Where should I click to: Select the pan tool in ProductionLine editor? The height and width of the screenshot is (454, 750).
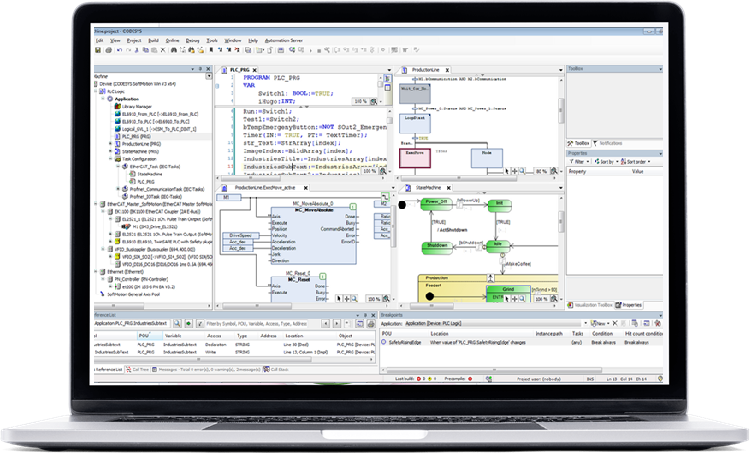(515, 171)
